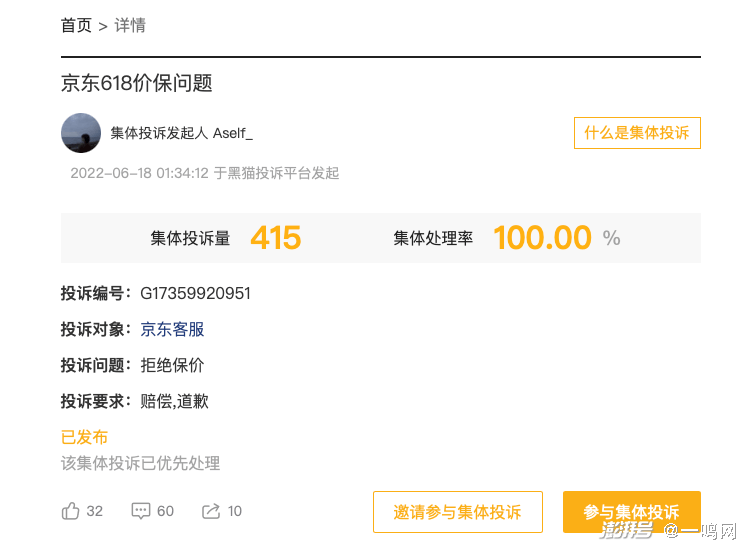Viewport: 747px width, 546px height.
Task: Click the thumbs-up like icon
Action: 71,511
